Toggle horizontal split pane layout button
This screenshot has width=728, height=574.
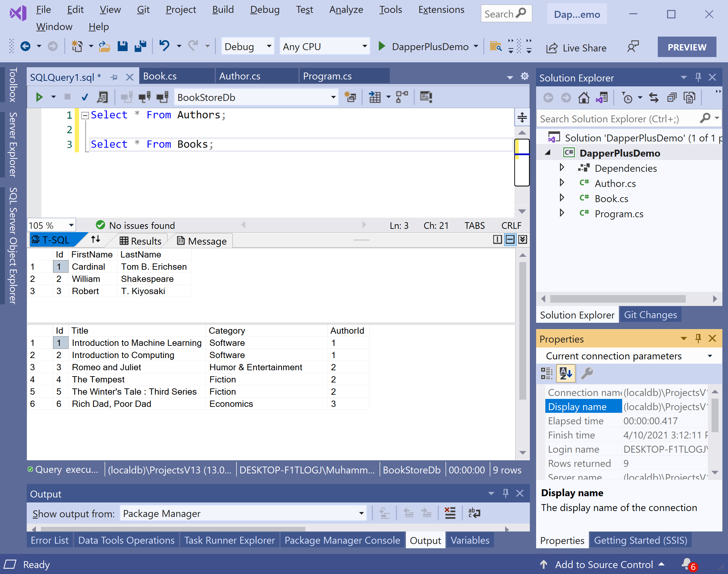[x=510, y=240]
